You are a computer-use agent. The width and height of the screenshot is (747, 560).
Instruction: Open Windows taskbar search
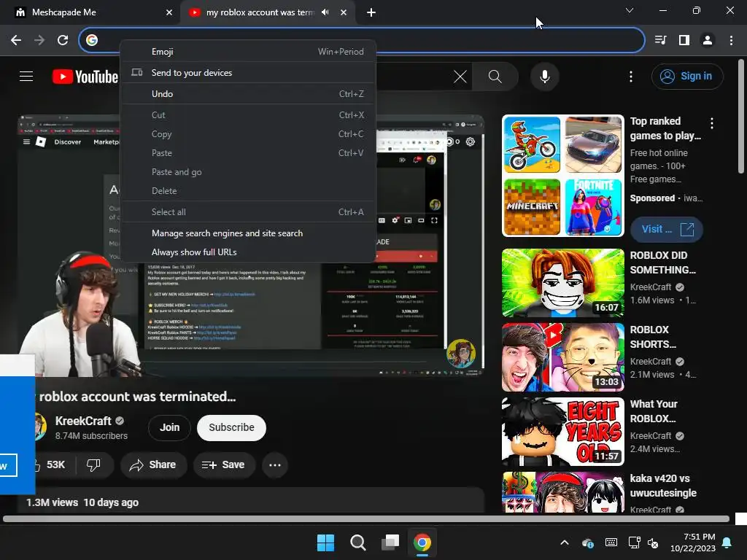point(357,542)
